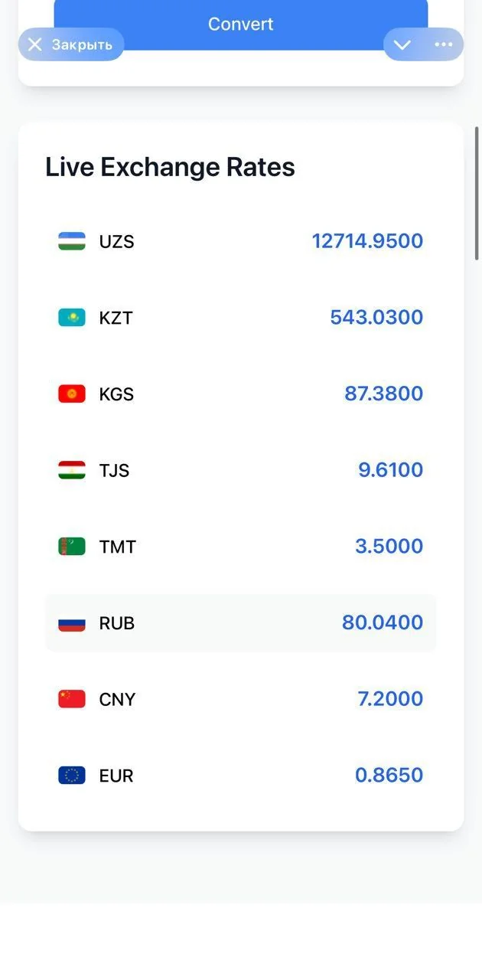
Task: Click the China flag icon
Action: 72,699
